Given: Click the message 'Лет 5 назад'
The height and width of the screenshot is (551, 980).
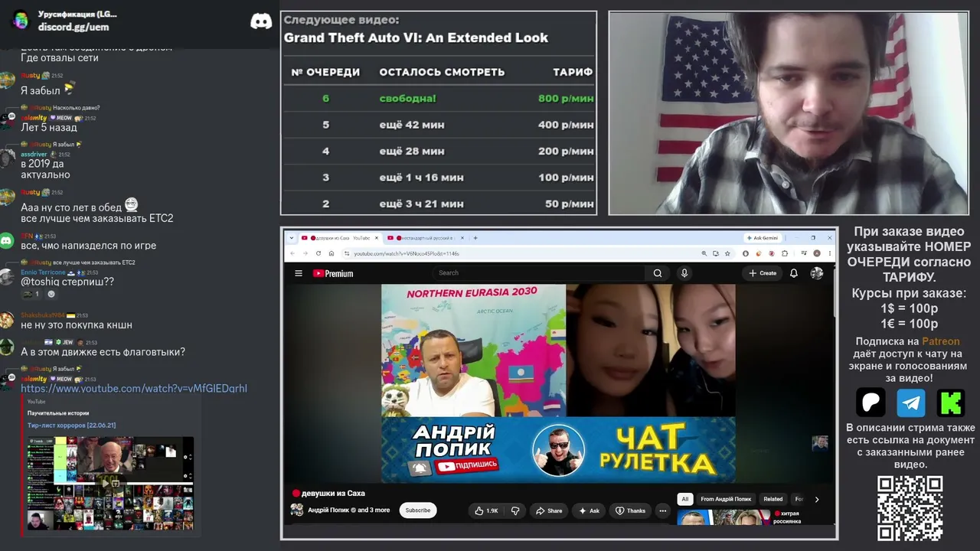Looking at the screenshot, I should coord(49,128).
